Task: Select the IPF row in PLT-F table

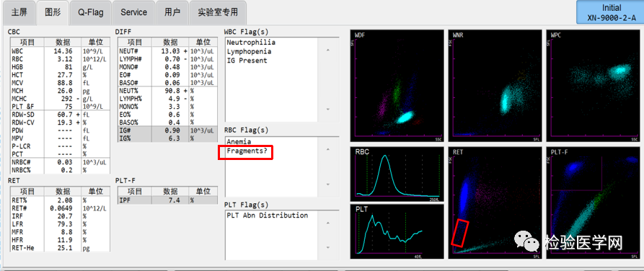Action: point(167,200)
